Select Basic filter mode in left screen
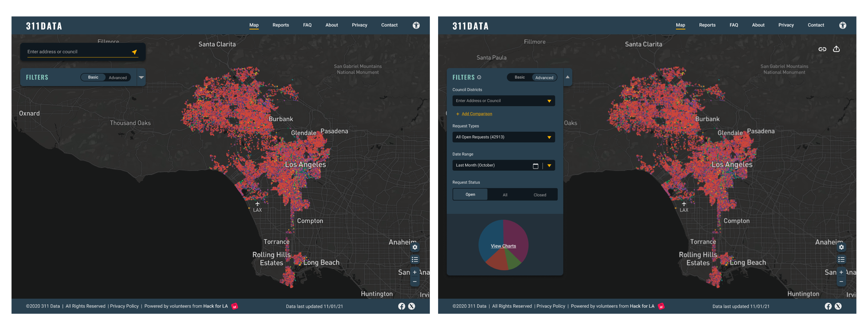This screenshot has width=868, height=329. click(93, 77)
